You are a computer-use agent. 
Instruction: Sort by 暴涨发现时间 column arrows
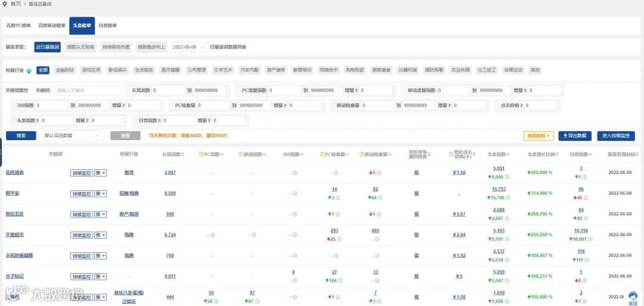point(638,154)
